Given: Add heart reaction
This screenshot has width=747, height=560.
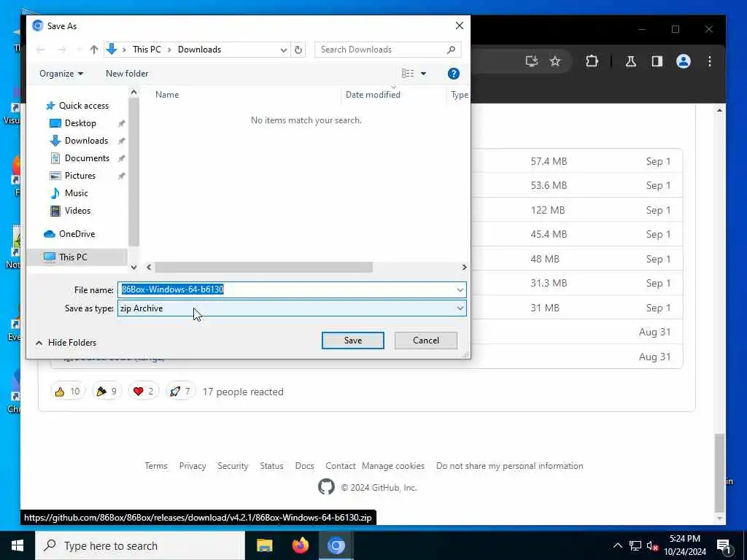Looking at the screenshot, I should pyautogui.click(x=144, y=392).
